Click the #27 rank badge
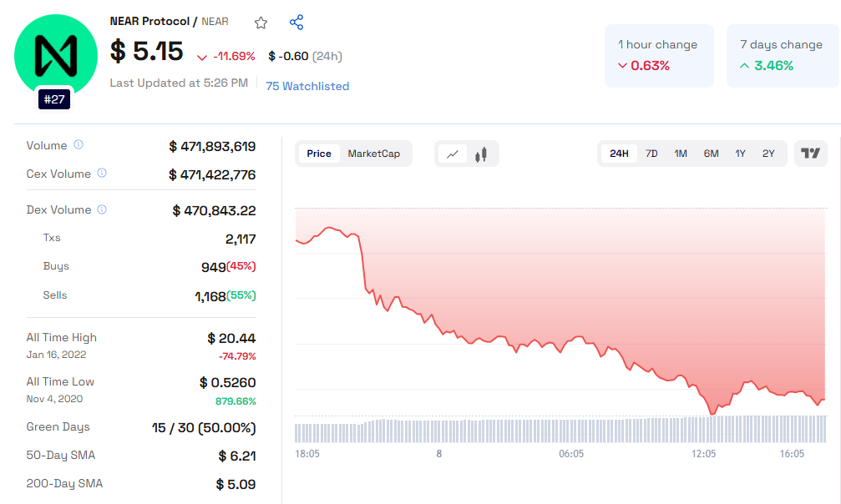 pos(56,99)
